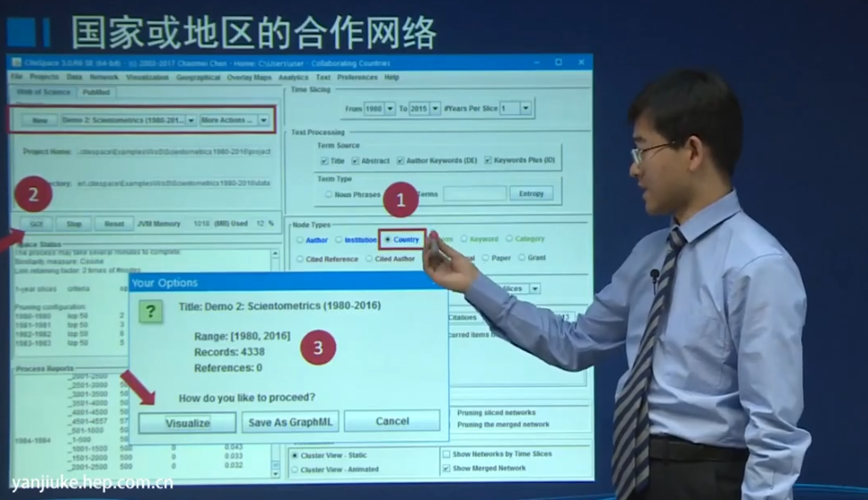This screenshot has width=868, height=500.
Task: Select the Author node type
Action: pos(299,241)
